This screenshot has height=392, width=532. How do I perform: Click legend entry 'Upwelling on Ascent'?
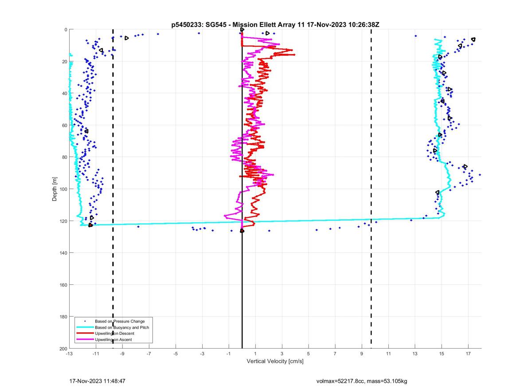coord(113,340)
